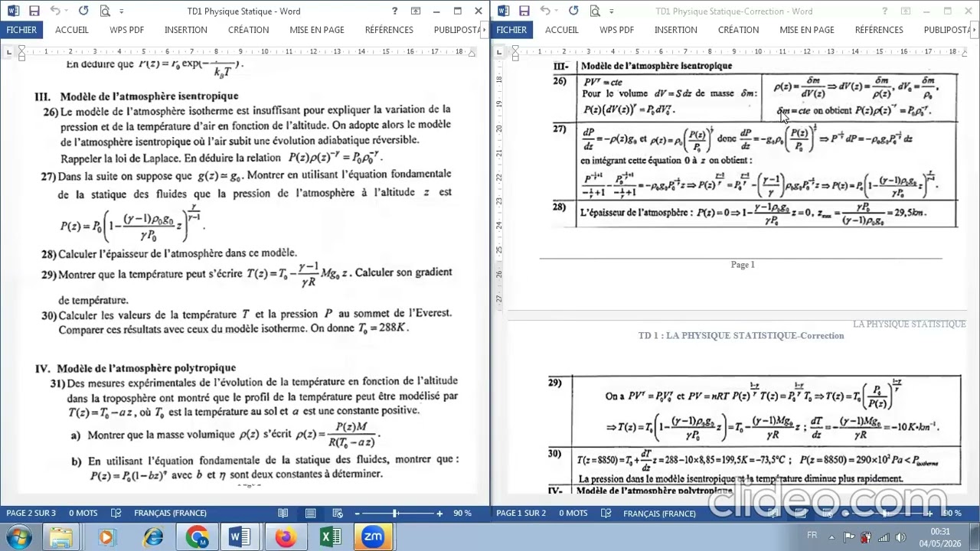Switch to ACCUEIL tab in the Correction window
The image size is (980, 551).
(562, 30)
